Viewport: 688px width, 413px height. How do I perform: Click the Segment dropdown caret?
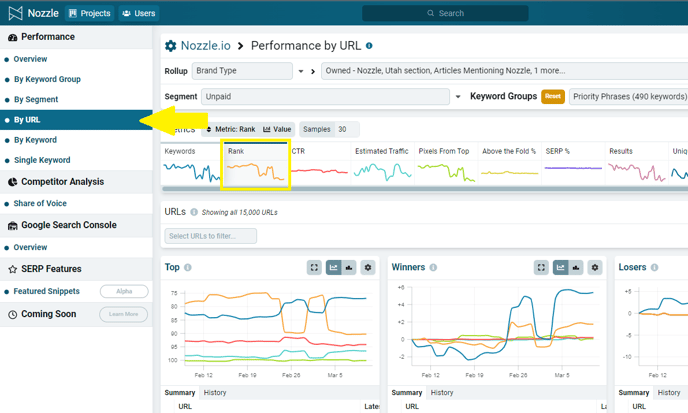point(458,97)
